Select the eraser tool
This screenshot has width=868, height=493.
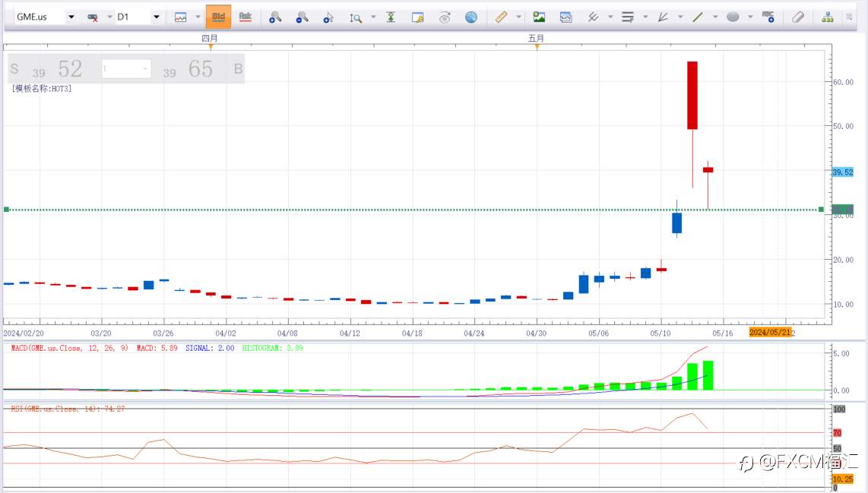(x=798, y=17)
